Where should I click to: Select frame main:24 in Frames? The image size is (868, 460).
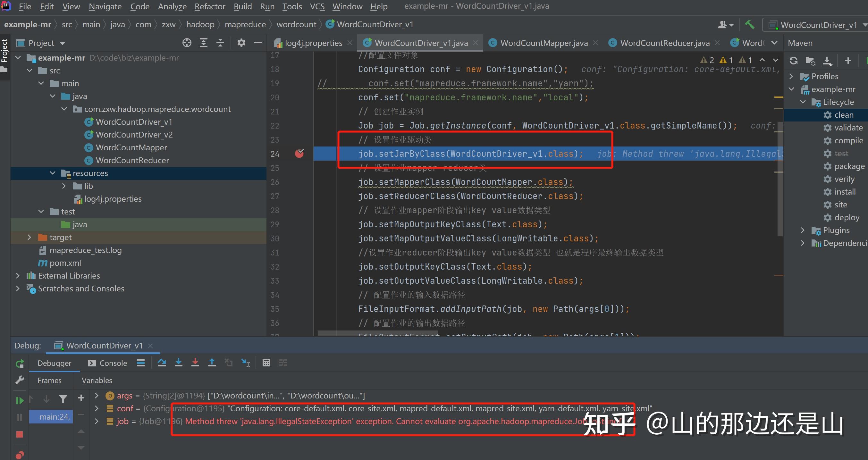[x=51, y=417]
